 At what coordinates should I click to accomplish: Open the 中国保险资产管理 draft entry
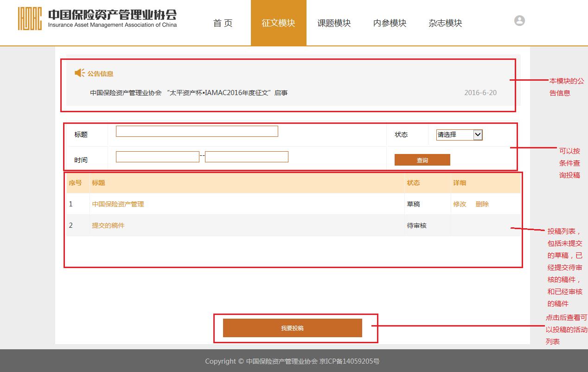[x=118, y=204]
